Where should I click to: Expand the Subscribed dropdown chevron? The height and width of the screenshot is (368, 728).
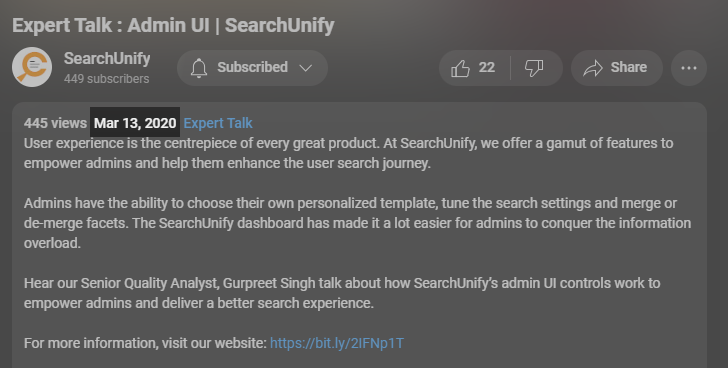[x=306, y=68]
